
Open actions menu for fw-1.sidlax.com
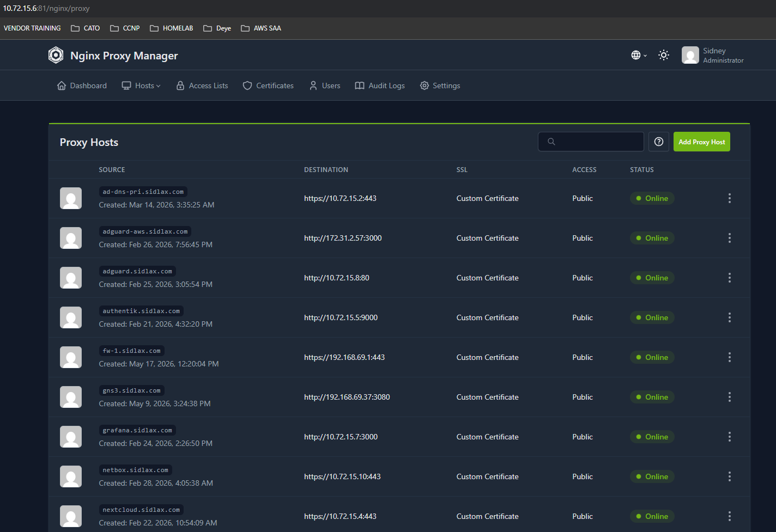(730, 357)
